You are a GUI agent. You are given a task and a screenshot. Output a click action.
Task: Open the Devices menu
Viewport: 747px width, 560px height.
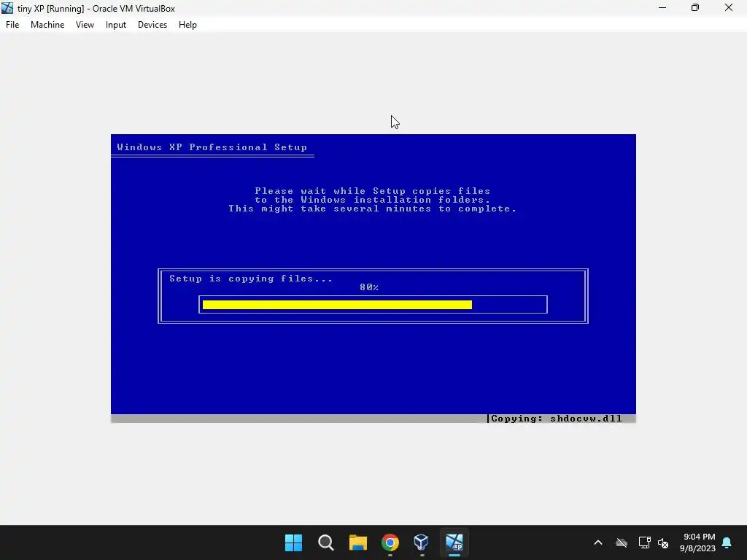[x=152, y=25]
